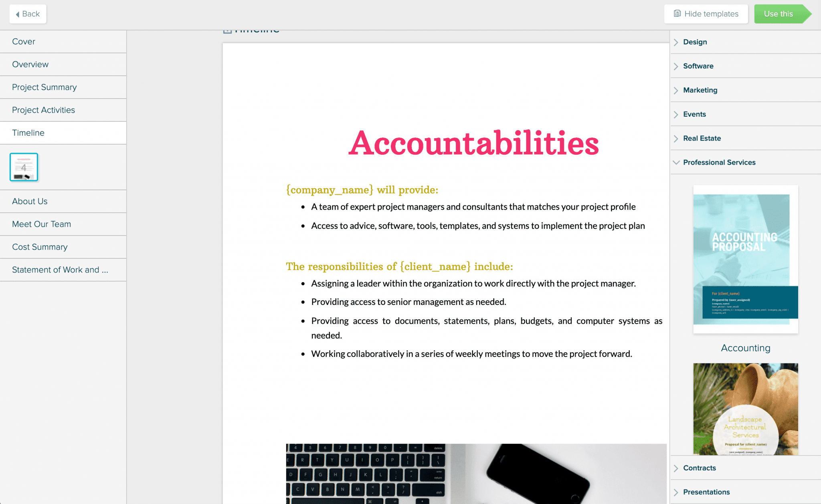The width and height of the screenshot is (821, 504).
Task: Click the Cover section icon in sidebar
Action: (x=63, y=41)
